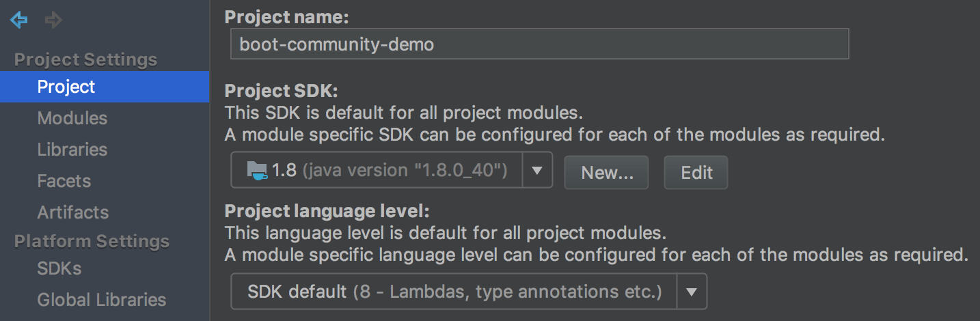Select Global Libraries in the sidebar

click(x=101, y=300)
